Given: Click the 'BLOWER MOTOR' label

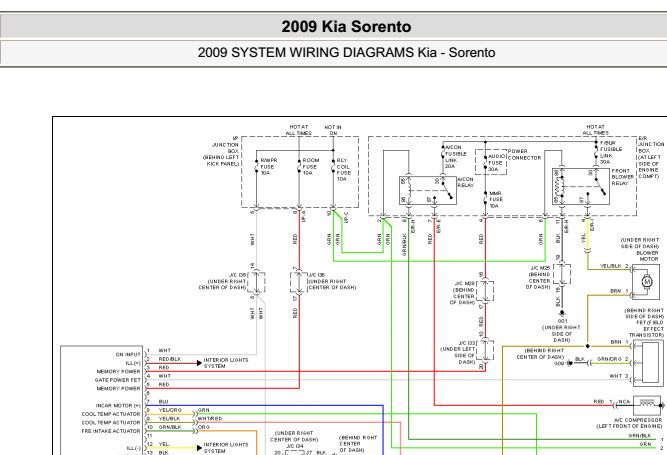Looking at the screenshot, I should (x=647, y=256).
